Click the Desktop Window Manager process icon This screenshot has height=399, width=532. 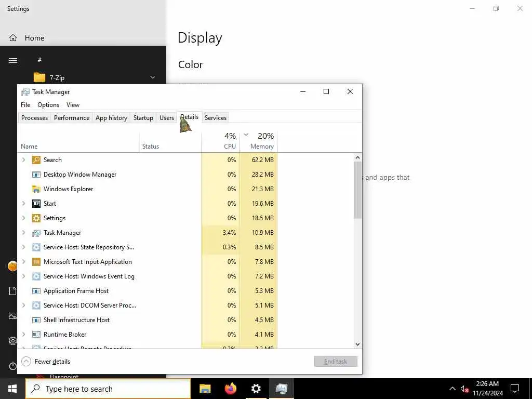click(36, 175)
